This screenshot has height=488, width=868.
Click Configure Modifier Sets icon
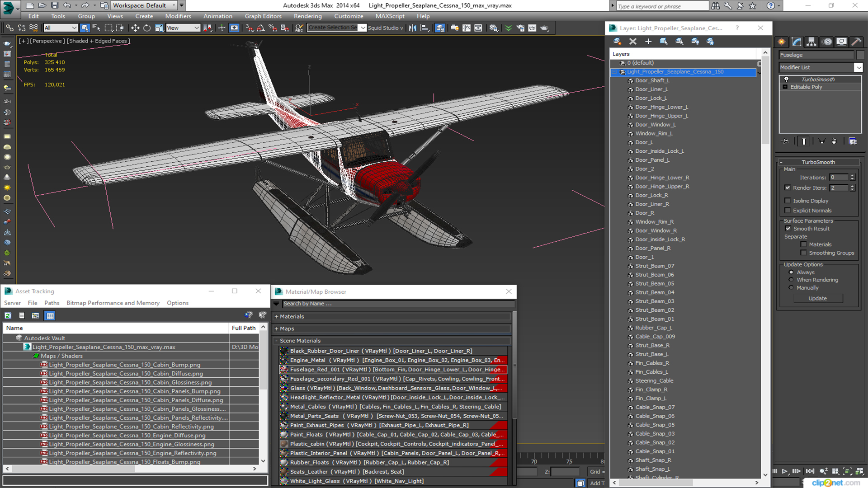853,141
